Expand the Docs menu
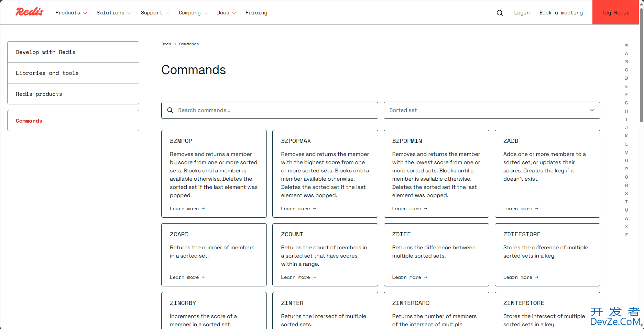This screenshot has height=329, width=644. pyautogui.click(x=227, y=13)
